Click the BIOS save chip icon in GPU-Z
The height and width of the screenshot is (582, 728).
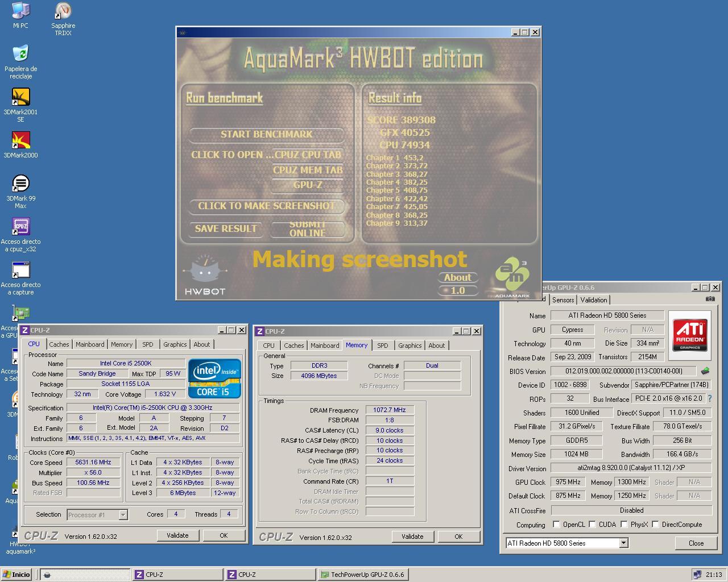(x=705, y=371)
